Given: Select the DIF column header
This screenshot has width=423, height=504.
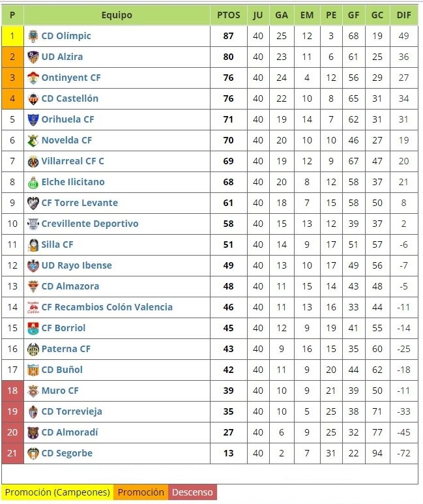Looking at the screenshot, I should click(404, 15).
